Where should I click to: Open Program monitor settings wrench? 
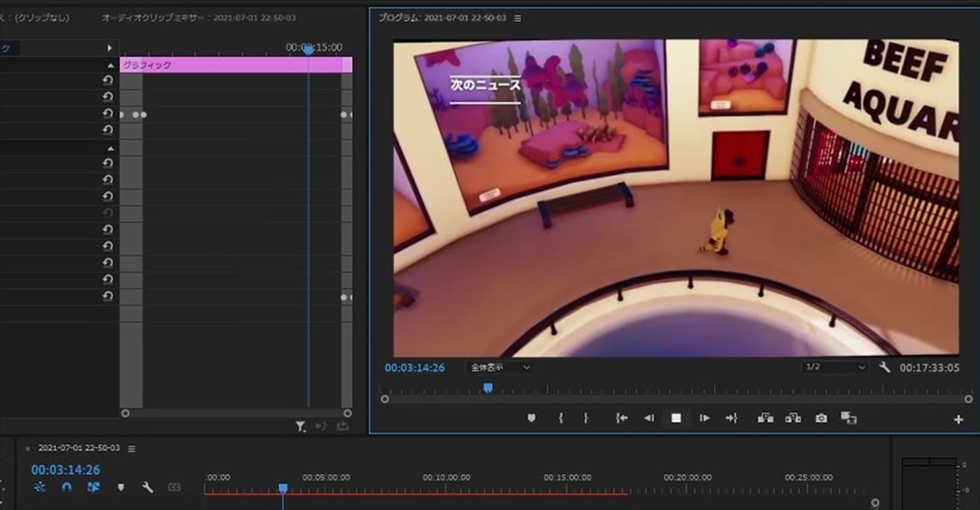pos(884,367)
